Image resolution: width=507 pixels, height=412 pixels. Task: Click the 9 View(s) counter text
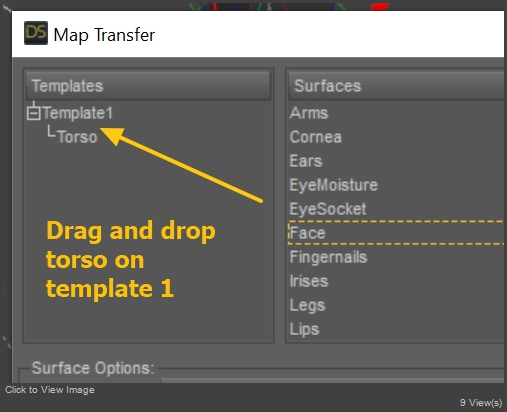(x=481, y=403)
